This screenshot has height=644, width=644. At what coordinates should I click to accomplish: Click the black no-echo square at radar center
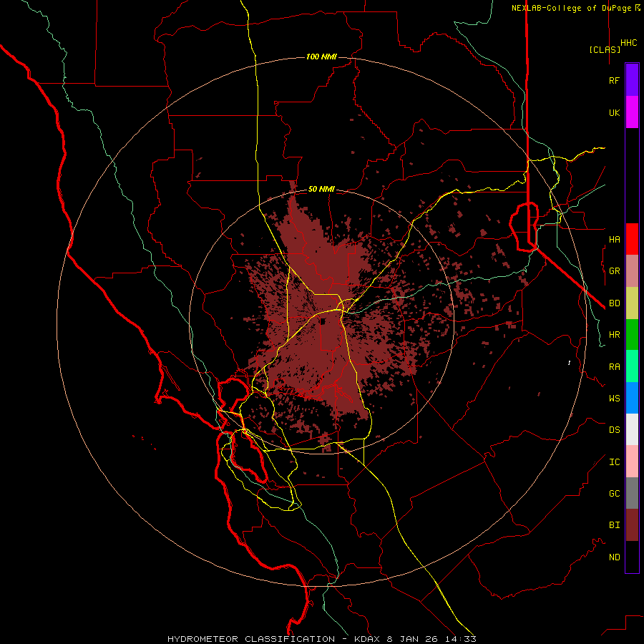tap(323, 321)
